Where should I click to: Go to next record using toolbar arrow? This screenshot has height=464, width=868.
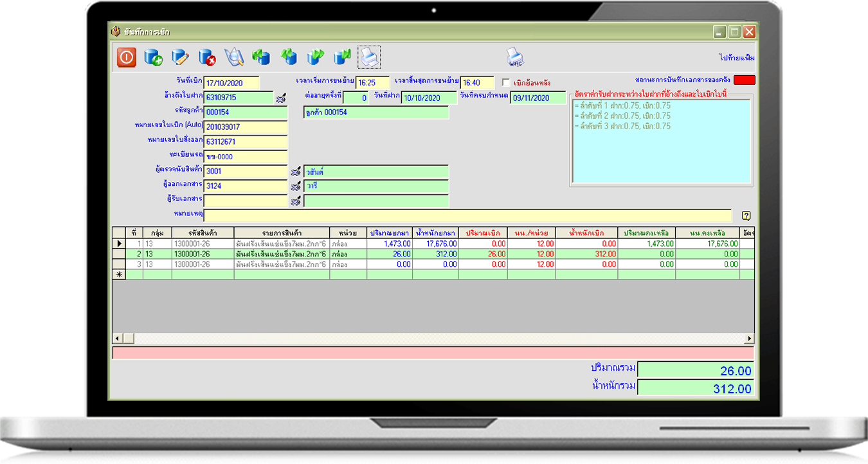pyautogui.click(x=315, y=58)
